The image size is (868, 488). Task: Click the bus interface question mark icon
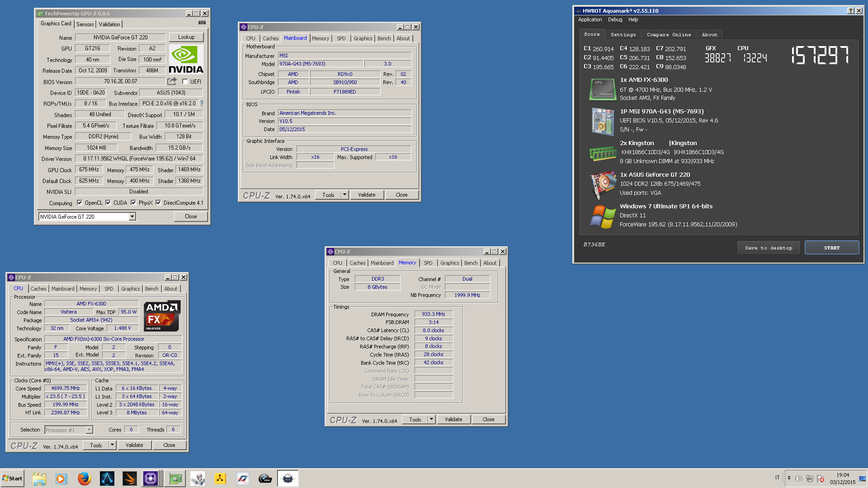click(x=202, y=103)
